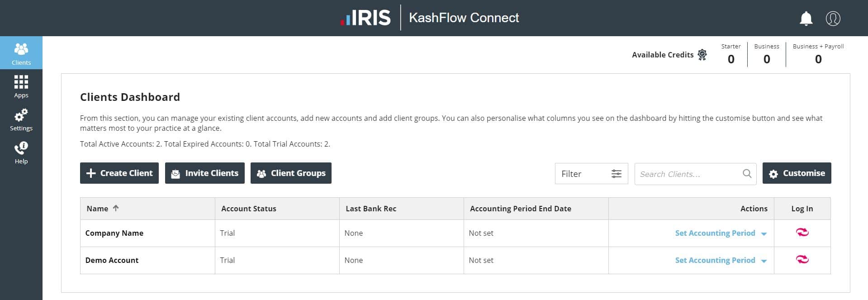Expand actions arrow for Demo Account row

[x=764, y=261]
